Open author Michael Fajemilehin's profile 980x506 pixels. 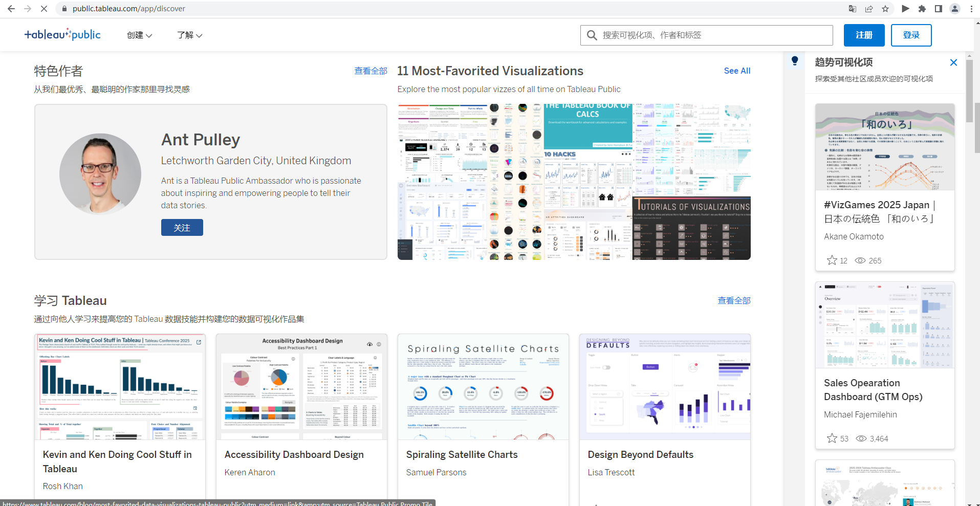click(x=861, y=414)
